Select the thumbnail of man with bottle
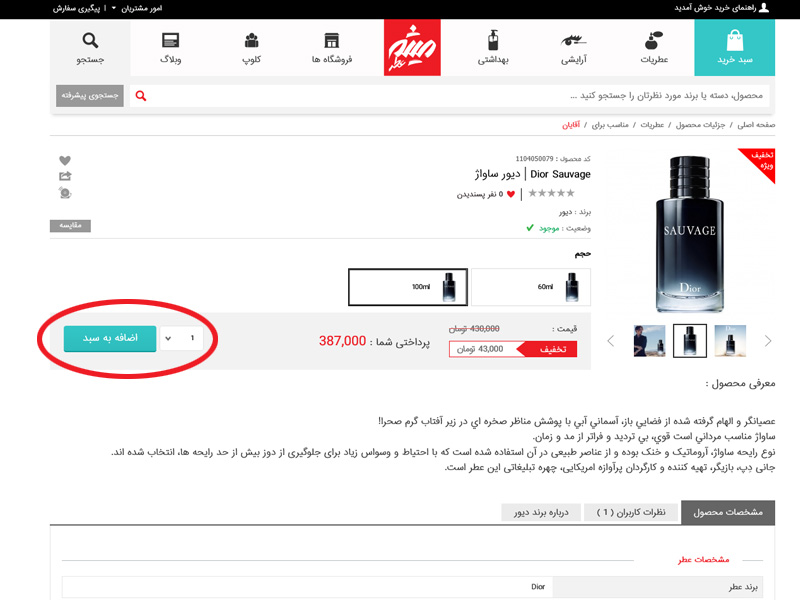 point(649,341)
